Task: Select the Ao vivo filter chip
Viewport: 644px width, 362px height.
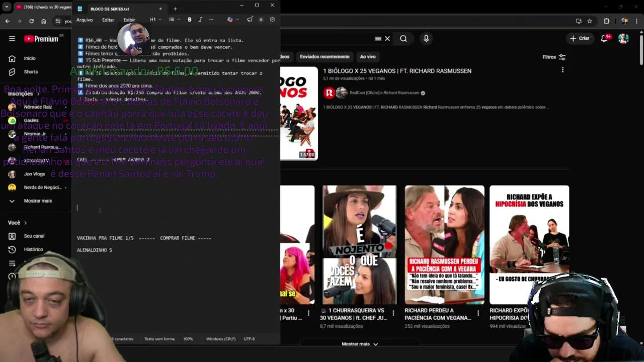Action: click(x=368, y=57)
